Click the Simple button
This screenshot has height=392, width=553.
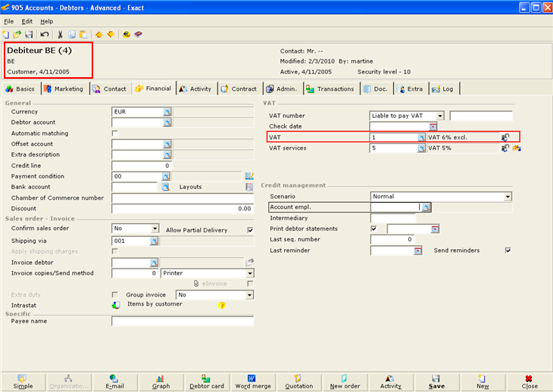tap(23, 382)
